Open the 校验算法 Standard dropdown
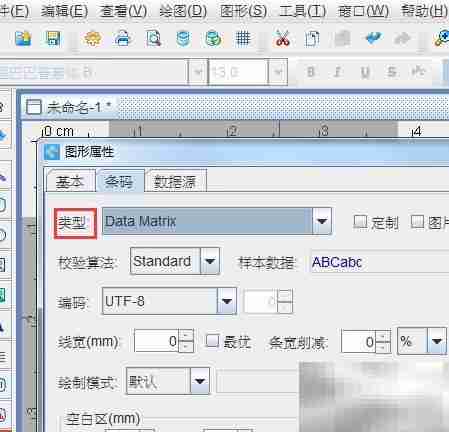The width and height of the screenshot is (449, 432). pos(210,261)
